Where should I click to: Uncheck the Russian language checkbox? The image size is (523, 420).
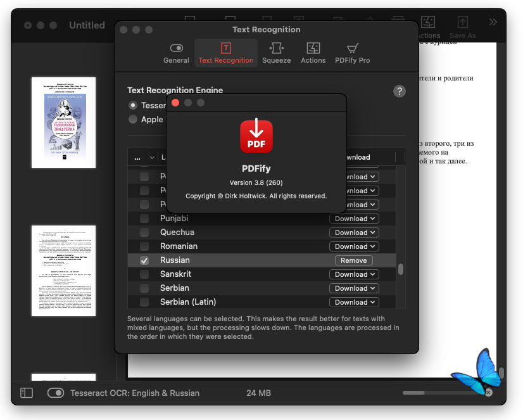144,260
